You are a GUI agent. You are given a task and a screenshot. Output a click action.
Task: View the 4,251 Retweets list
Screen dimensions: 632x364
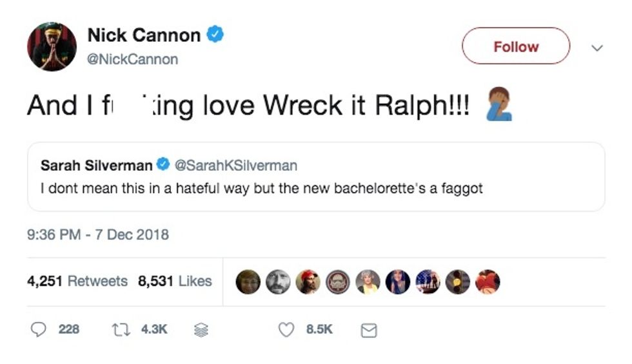coord(77,281)
